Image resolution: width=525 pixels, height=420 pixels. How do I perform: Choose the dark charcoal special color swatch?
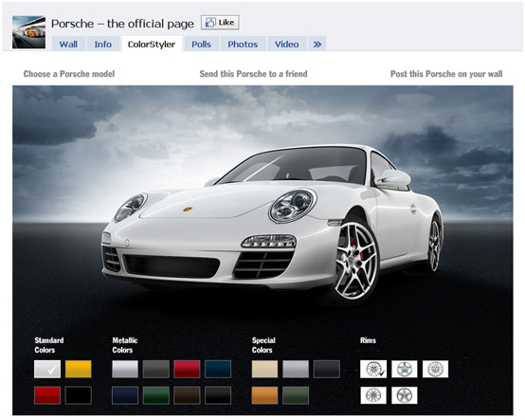pos(327,369)
